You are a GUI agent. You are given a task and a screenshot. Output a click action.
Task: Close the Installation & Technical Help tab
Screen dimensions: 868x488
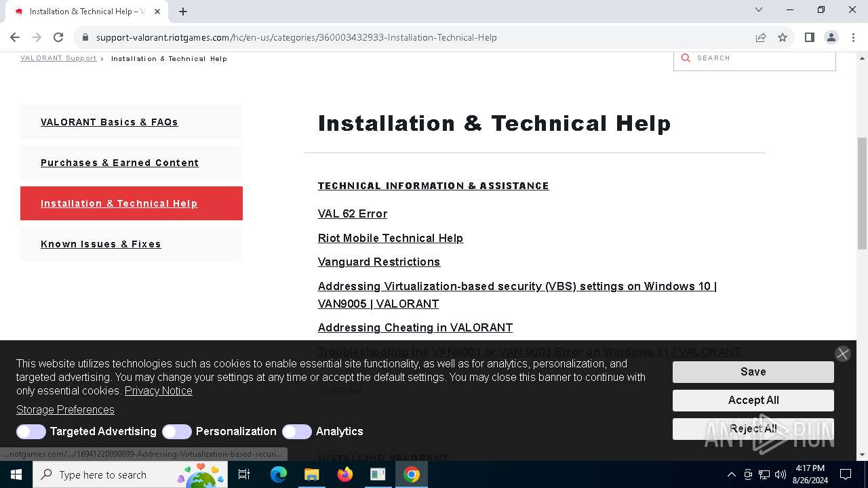tap(157, 11)
